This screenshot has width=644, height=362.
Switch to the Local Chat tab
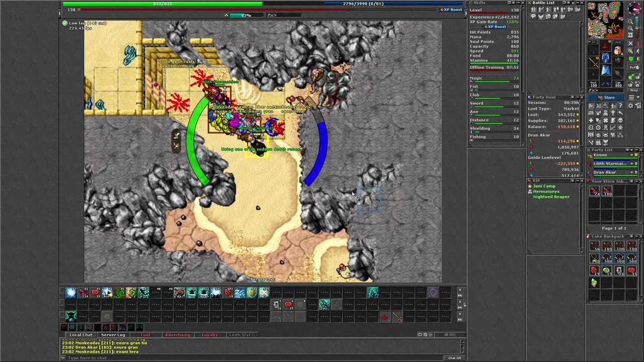tap(81, 335)
